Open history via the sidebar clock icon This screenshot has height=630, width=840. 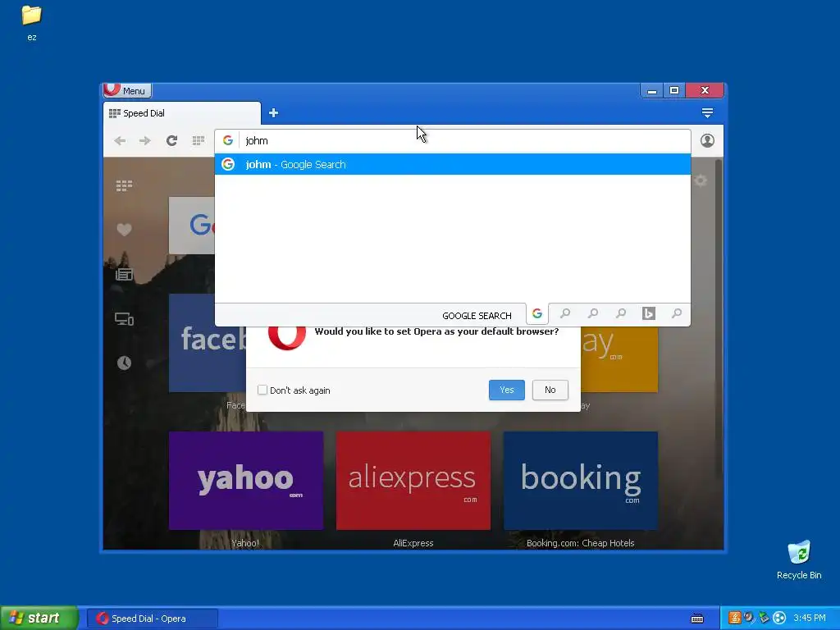[124, 363]
